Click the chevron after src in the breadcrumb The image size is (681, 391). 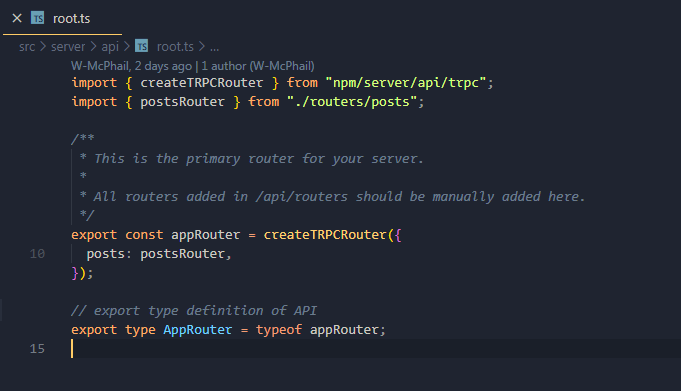point(43,46)
